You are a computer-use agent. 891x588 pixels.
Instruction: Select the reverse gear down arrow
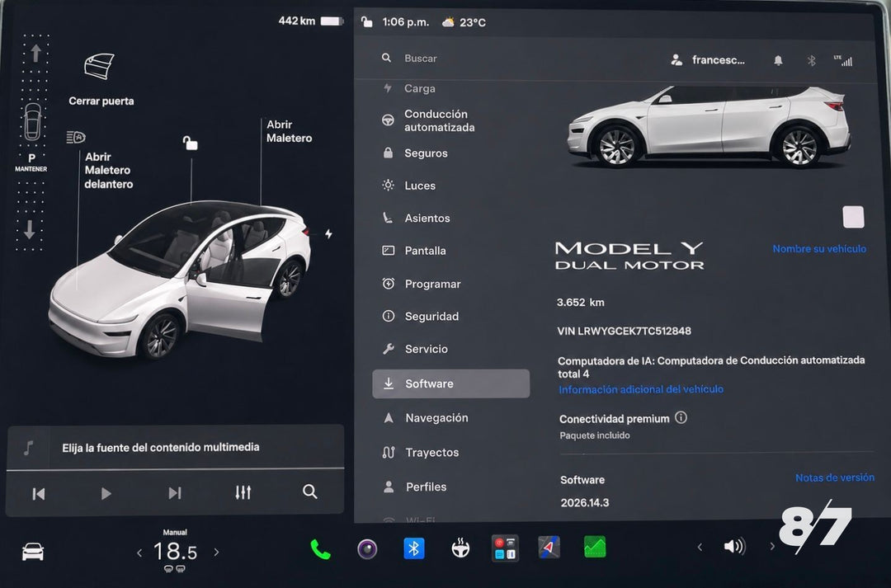(x=30, y=229)
